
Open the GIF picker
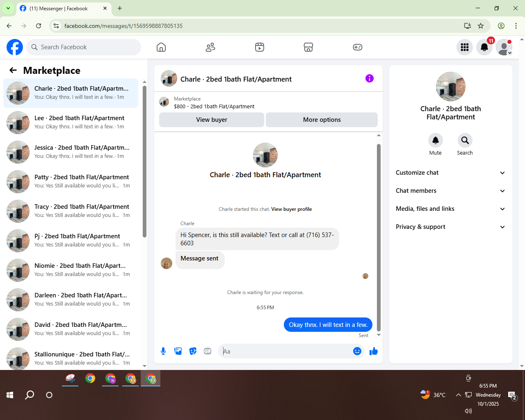pyautogui.click(x=208, y=351)
